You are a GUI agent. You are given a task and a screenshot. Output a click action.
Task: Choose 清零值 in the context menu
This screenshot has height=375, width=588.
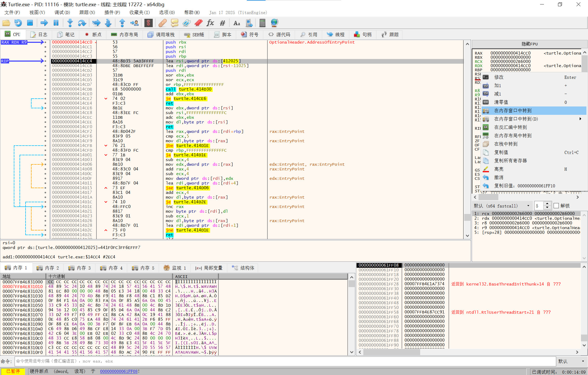point(534,102)
